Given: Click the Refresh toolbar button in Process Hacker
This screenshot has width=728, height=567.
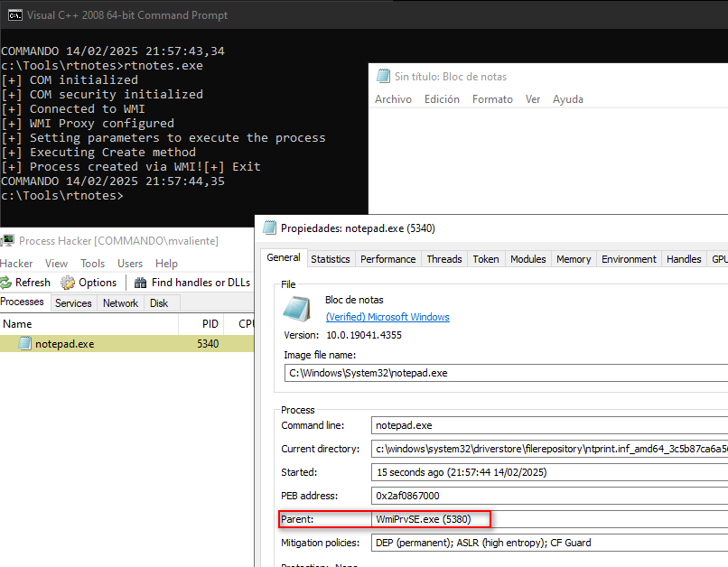Looking at the screenshot, I should (25, 282).
